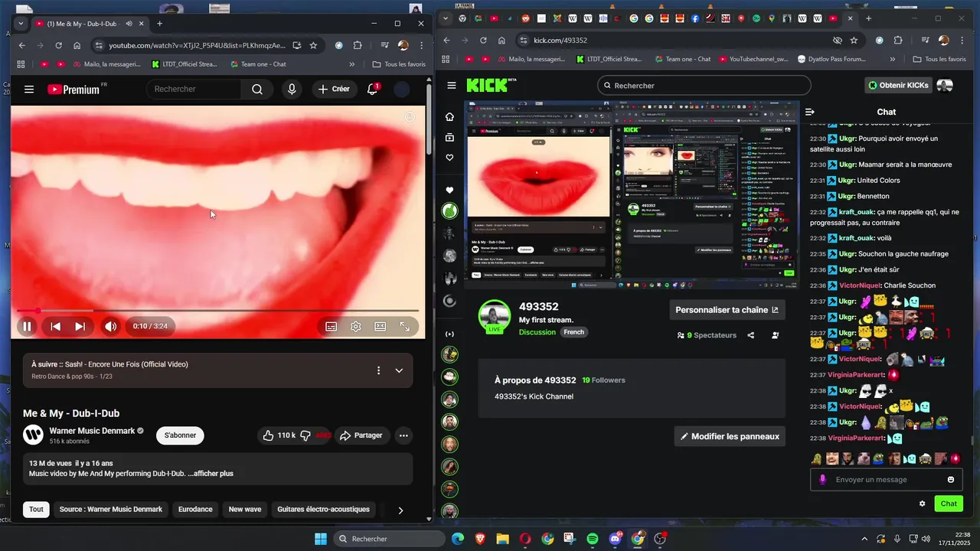The width and height of the screenshot is (980, 551).
Task: Share the 493352 Kick channel
Action: point(750,335)
